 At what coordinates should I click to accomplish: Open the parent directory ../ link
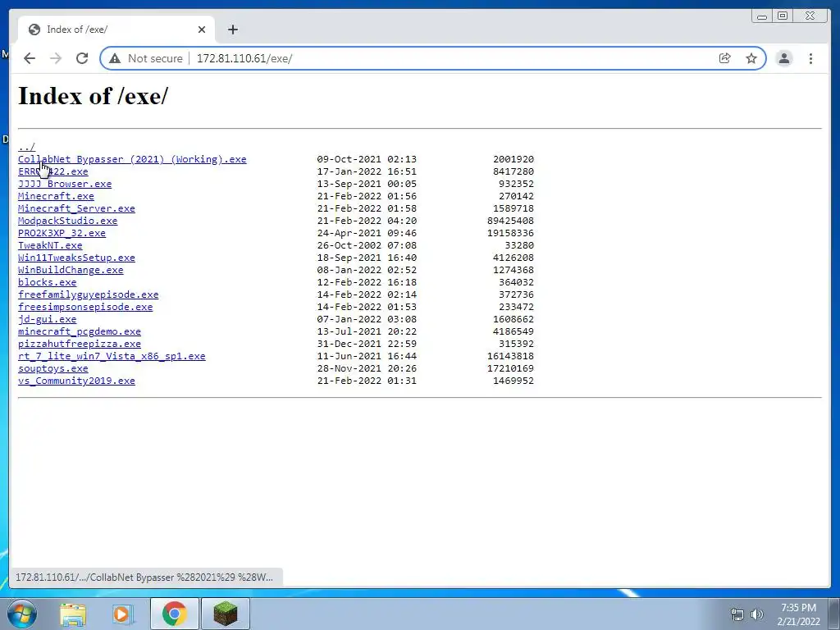26,147
